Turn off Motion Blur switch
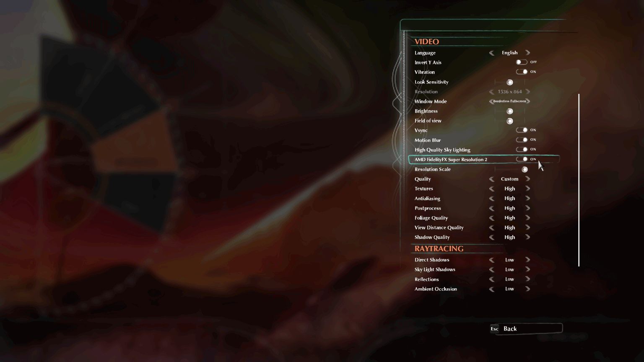 (522, 140)
